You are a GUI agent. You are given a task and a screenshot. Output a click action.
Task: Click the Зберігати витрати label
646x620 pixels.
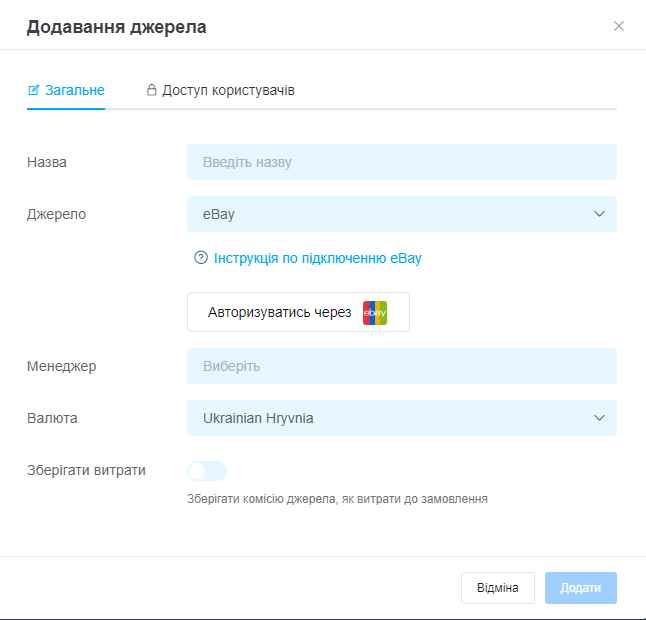coord(86,470)
